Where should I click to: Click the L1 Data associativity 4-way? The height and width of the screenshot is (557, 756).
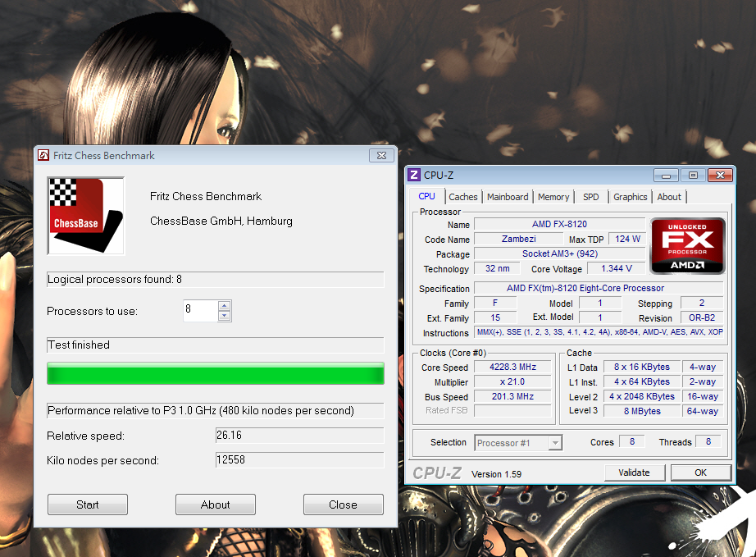click(703, 367)
